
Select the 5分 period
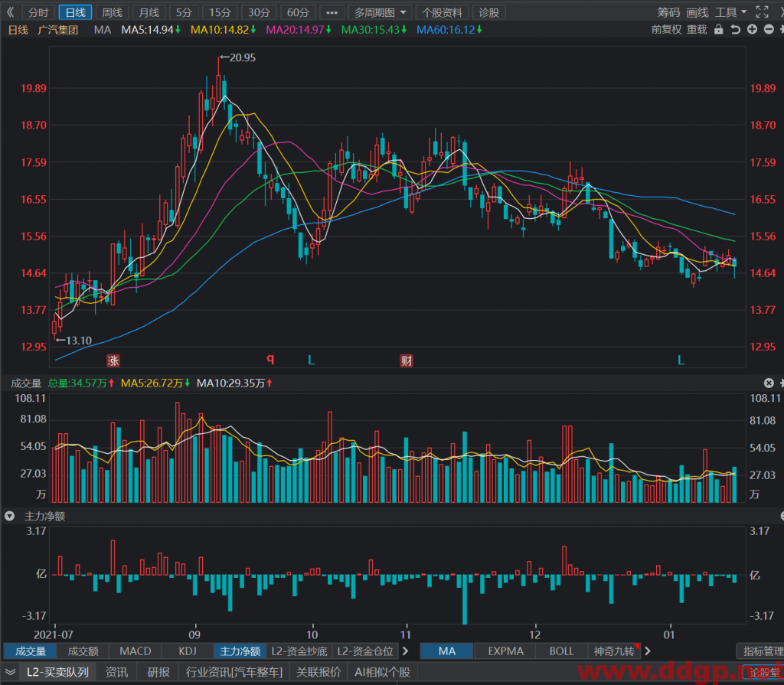click(184, 12)
